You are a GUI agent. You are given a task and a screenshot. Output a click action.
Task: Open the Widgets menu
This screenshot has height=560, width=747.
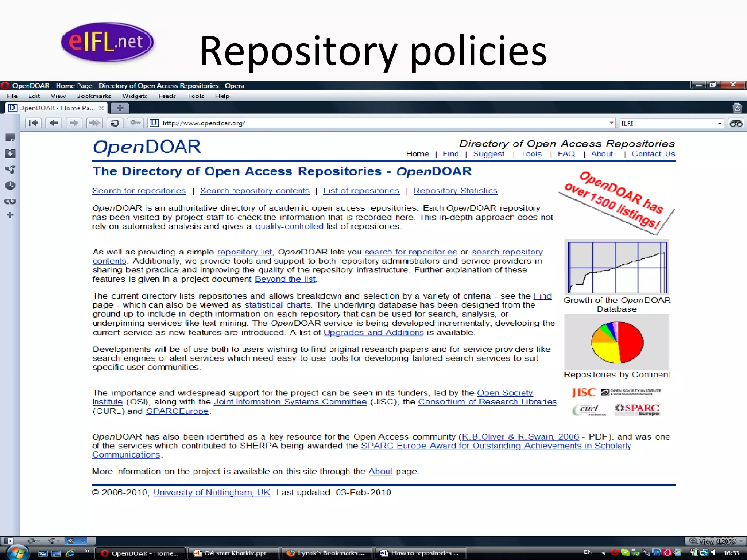click(135, 96)
